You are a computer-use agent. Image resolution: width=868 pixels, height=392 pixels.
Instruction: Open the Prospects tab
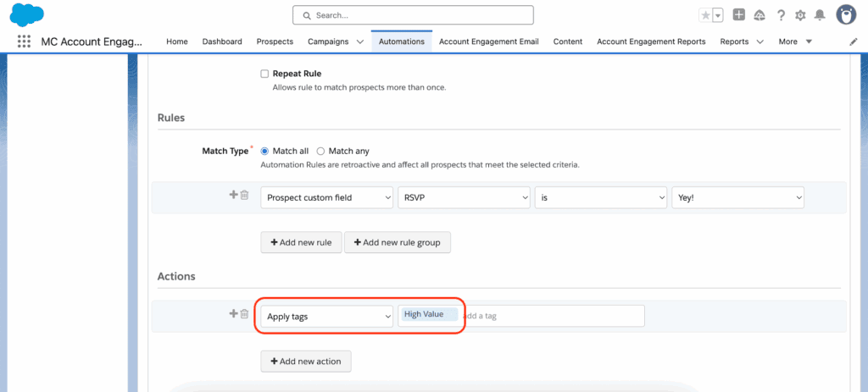tap(275, 41)
